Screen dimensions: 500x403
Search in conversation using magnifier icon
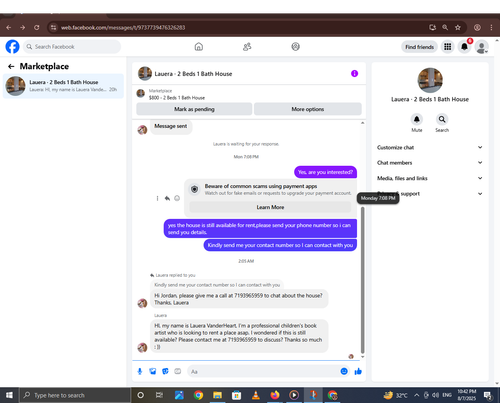coord(442,119)
